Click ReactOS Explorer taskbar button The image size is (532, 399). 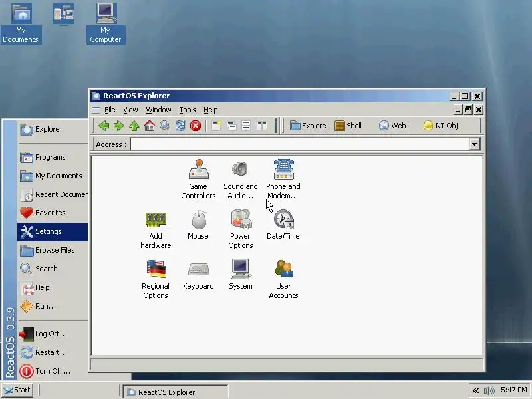tap(175, 392)
